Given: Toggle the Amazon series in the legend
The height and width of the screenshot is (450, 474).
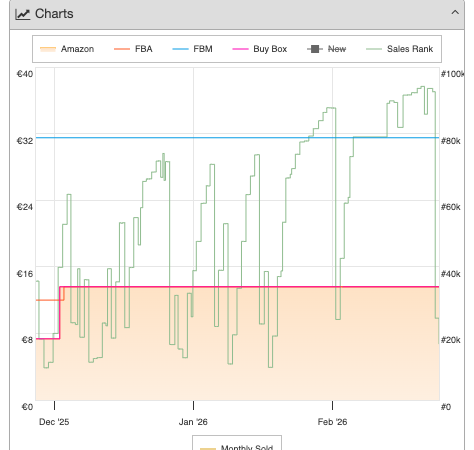Looking at the screenshot, I should pos(67,49).
